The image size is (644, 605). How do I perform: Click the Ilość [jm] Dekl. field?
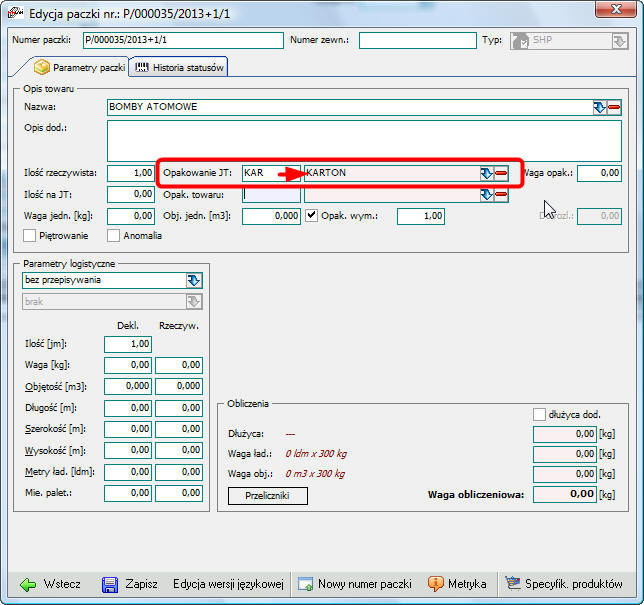128,344
